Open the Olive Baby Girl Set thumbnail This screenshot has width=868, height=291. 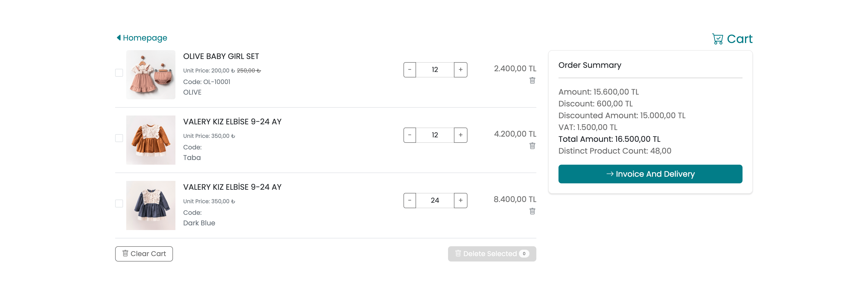(151, 75)
